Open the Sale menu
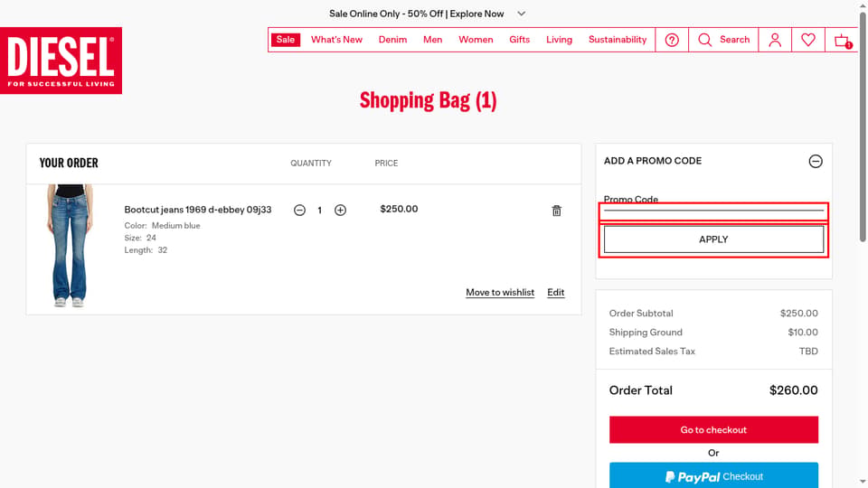Viewport: 868px width, 488px height. point(286,40)
